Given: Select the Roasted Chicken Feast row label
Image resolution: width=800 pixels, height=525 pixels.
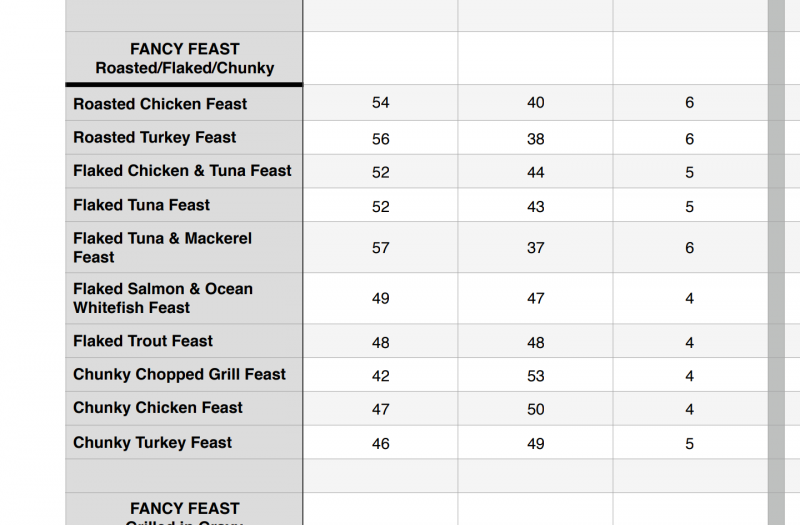Looking at the screenshot, I should tap(160, 104).
